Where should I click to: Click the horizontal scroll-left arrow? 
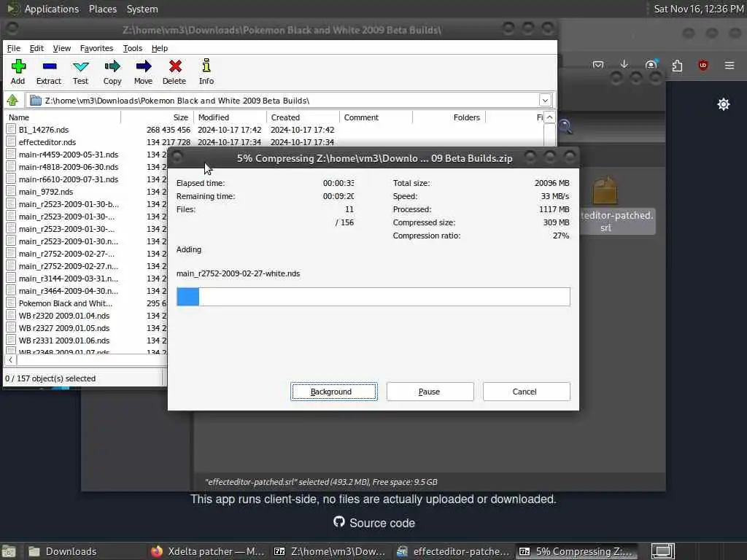pyautogui.click(x=10, y=360)
